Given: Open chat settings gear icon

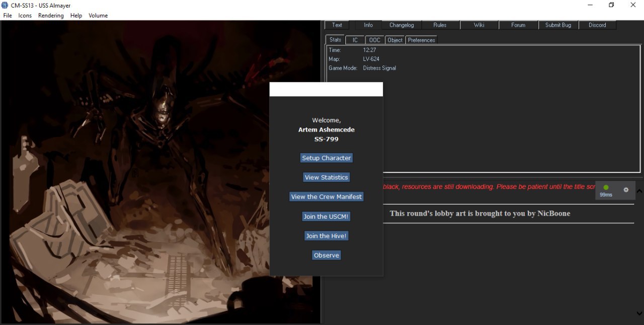Looking at the screenshot, I should click(x=626, y=190).
